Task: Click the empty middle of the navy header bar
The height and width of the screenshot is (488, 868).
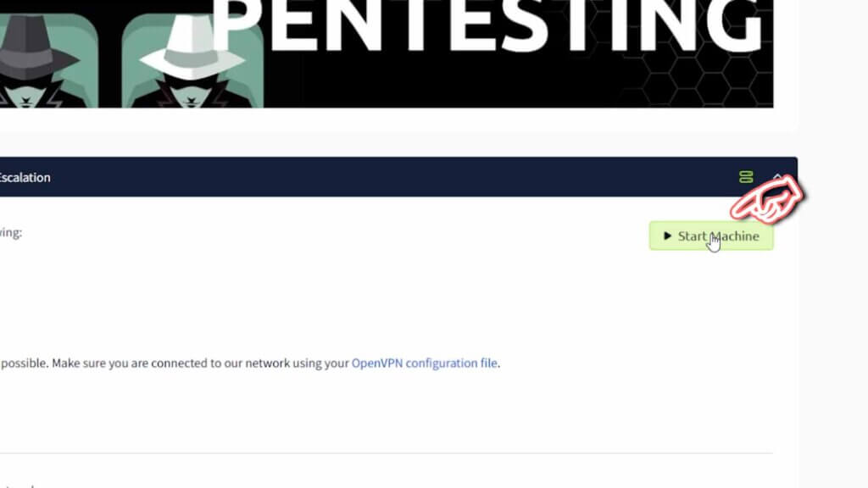Action: coord(387,177)
